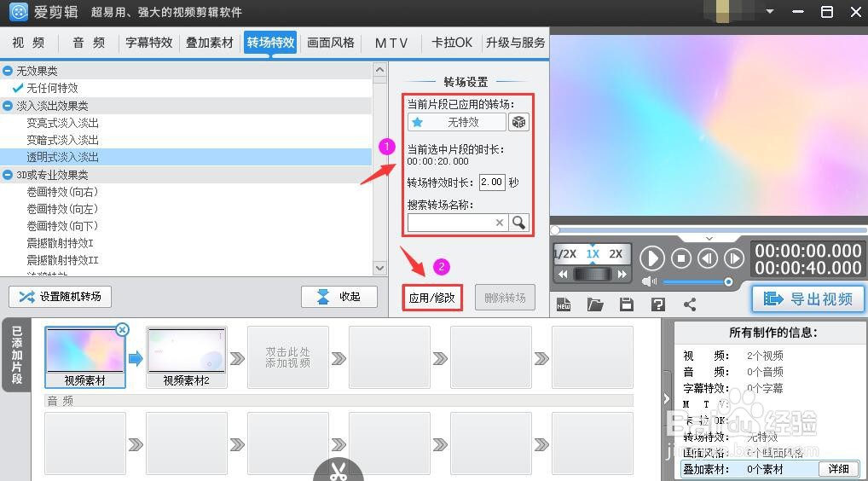Click the share icon
Screen dimensions: 868x481
click(x=690, y=304)
